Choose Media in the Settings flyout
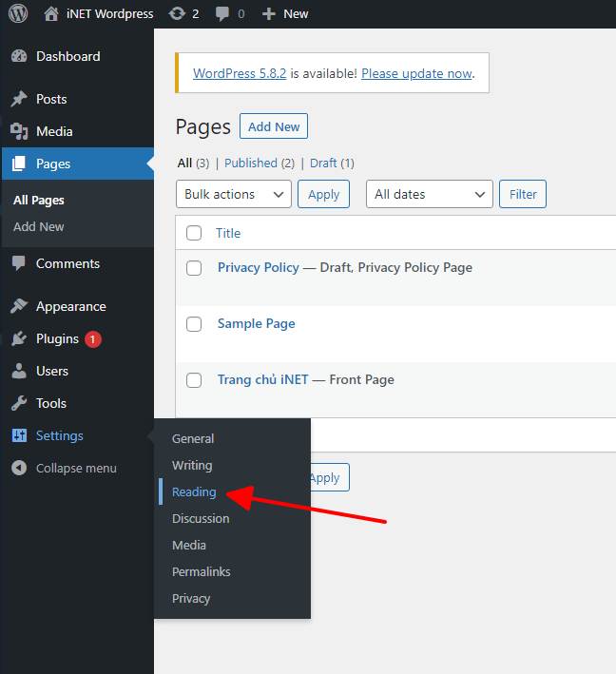 [x=189, y=545]
